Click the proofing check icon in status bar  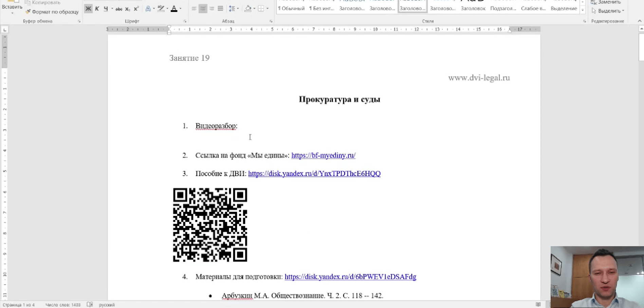[90, 305]
